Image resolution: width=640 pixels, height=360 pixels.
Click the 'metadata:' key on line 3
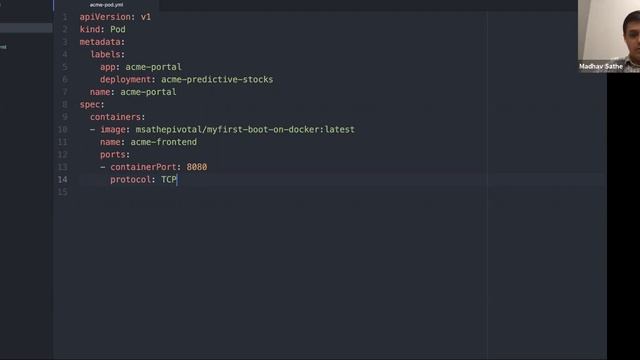[x=102, y=42]
